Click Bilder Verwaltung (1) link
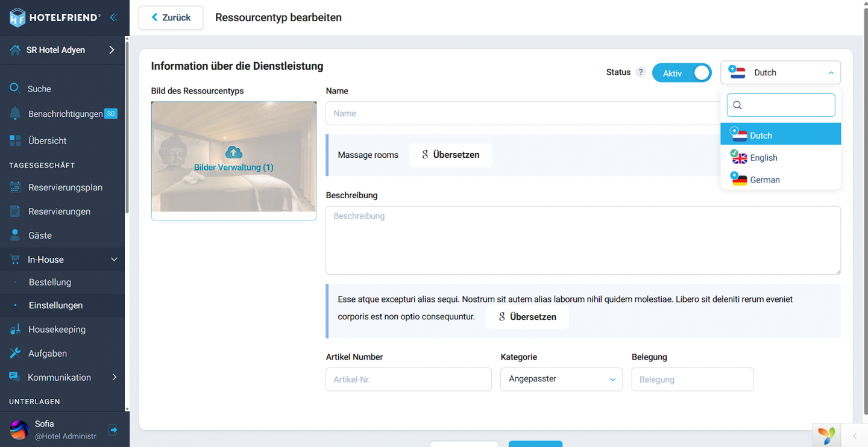 pyautogui.click(x=234, y=167)
